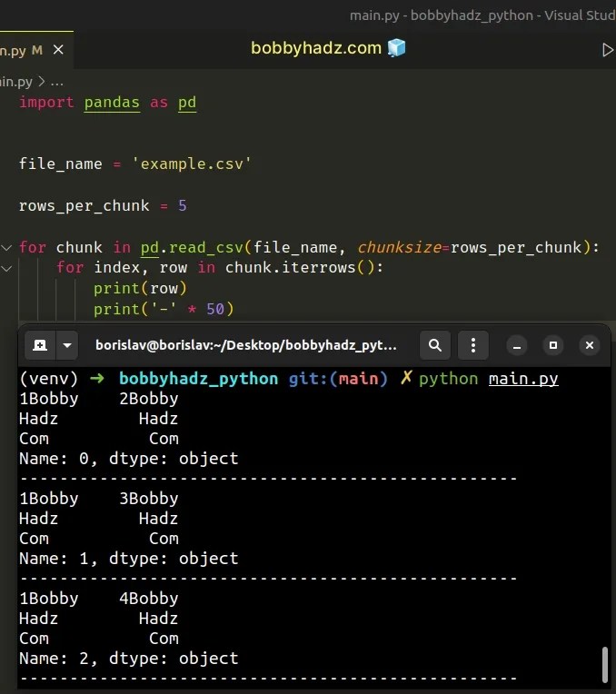The image size is (616, 694).
Task: Click iterrows in the inner loop
Action: 318,267
